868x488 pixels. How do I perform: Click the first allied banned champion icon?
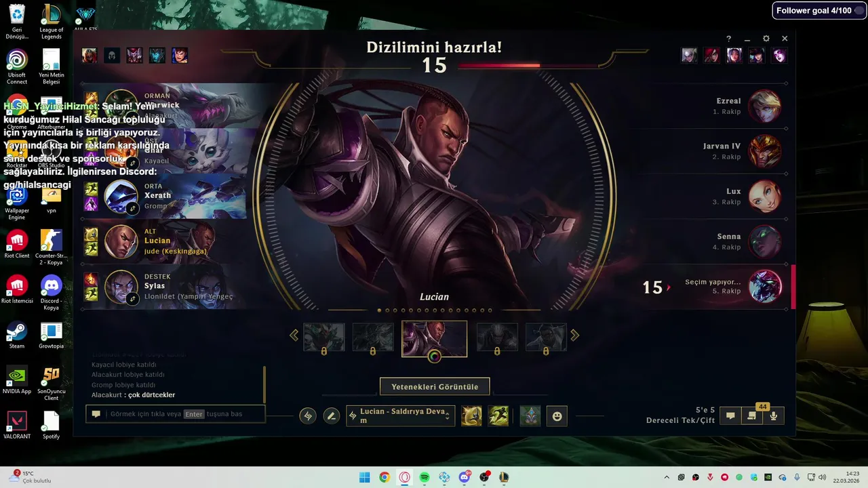pyautogui.click(x=90, y=55)
